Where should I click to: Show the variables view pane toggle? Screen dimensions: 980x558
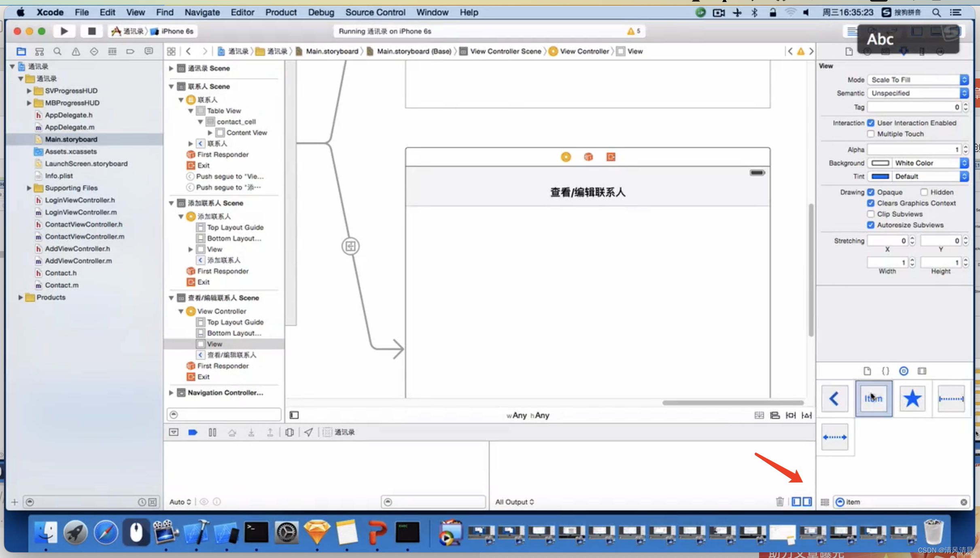coord(796,502)
